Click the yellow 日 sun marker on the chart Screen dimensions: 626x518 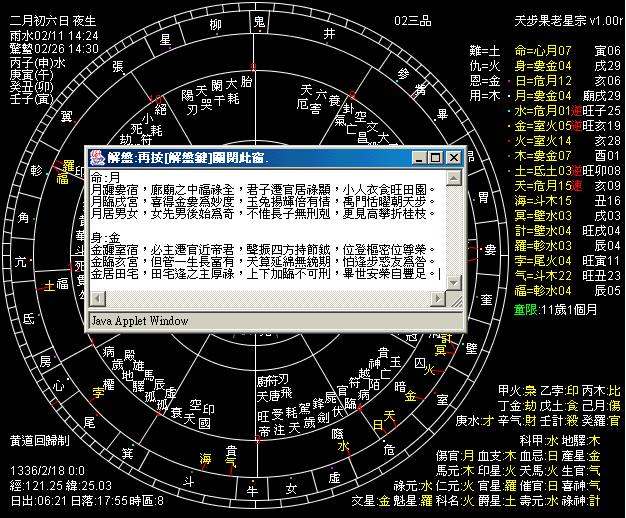(377, 424)
